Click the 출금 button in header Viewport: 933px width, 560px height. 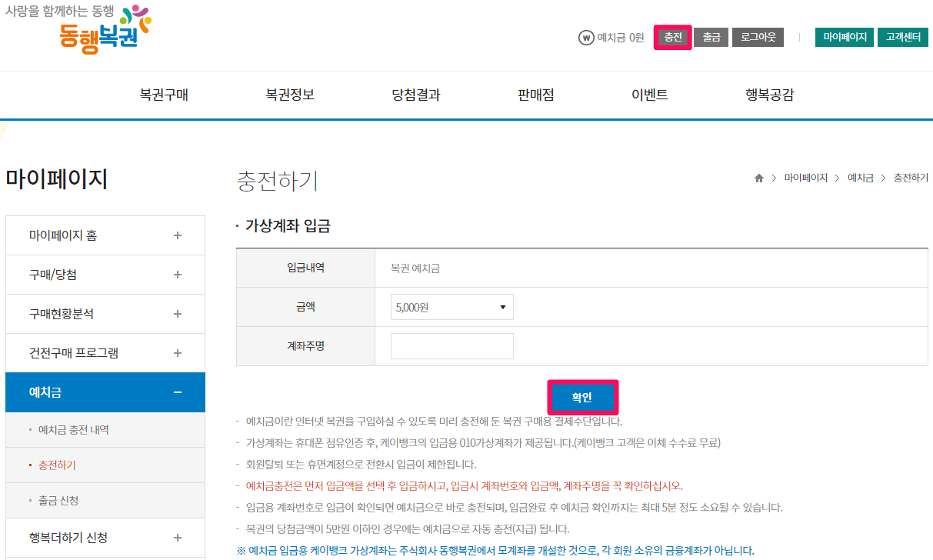711,37
